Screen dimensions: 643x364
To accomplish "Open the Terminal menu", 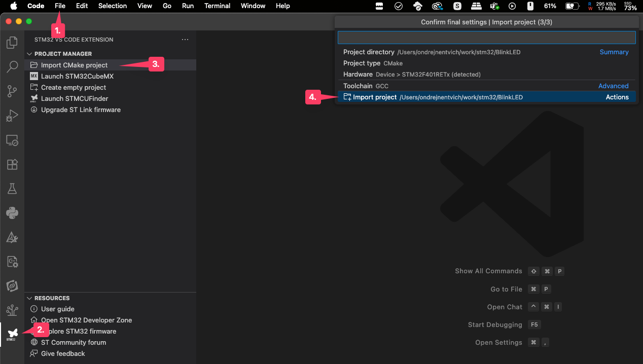I will pyautogui.click(x=217, y=6).
